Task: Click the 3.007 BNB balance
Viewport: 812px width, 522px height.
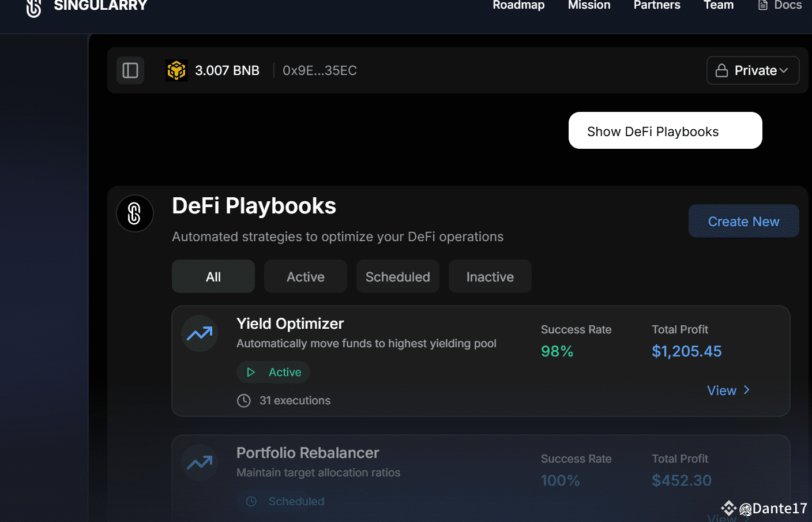Action: 227,70
